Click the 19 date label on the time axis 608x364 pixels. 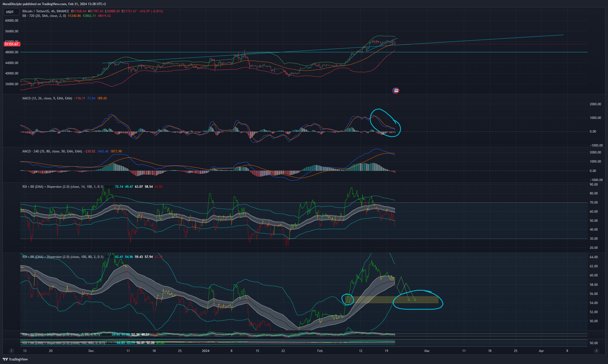point(386,351)
